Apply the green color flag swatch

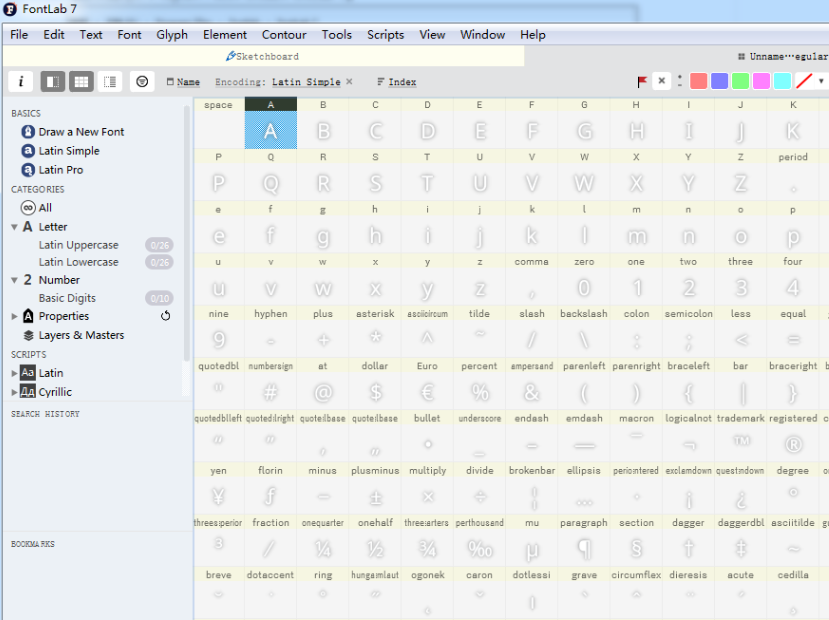click(740, 81)
